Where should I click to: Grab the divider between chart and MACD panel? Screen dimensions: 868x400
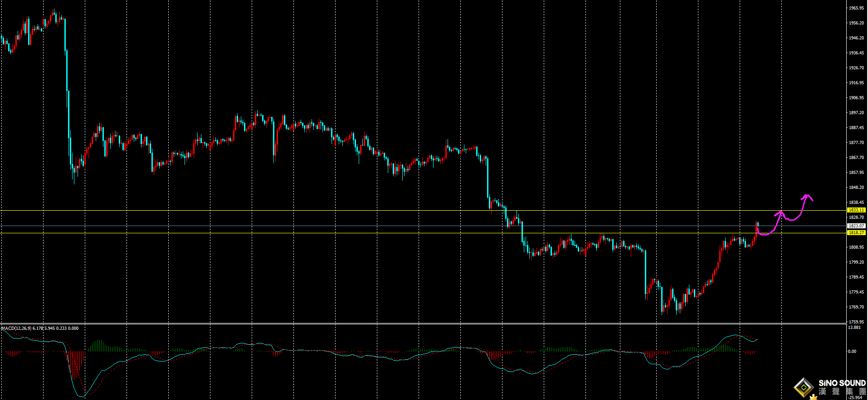click(x=422, y=324)
